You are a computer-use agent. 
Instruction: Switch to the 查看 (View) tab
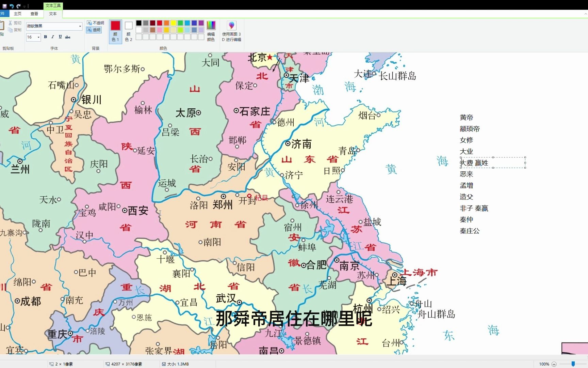pos(34,14)
